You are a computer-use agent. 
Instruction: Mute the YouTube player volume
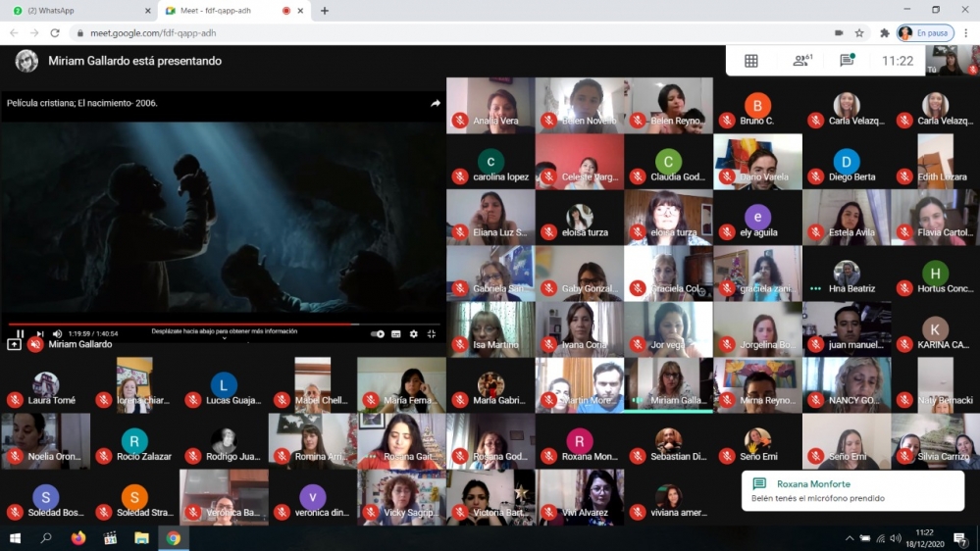(58, 333)
